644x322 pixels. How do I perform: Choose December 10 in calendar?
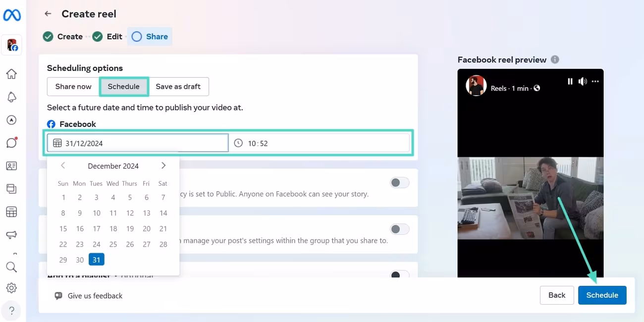tap(97, 213)
